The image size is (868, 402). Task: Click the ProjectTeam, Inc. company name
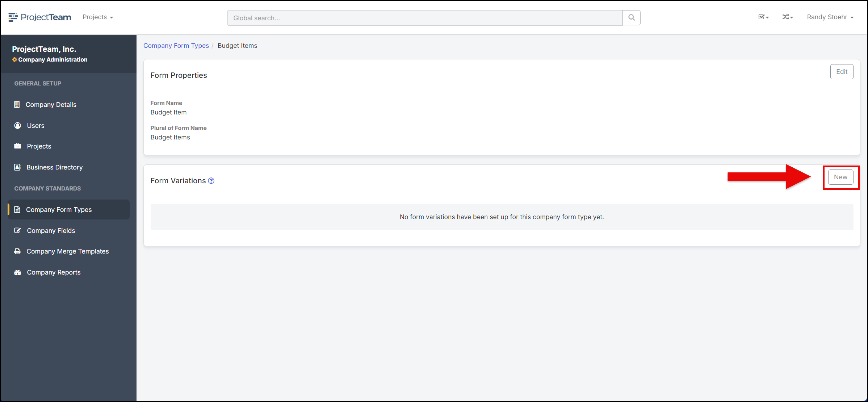click(x=44, y=49)
